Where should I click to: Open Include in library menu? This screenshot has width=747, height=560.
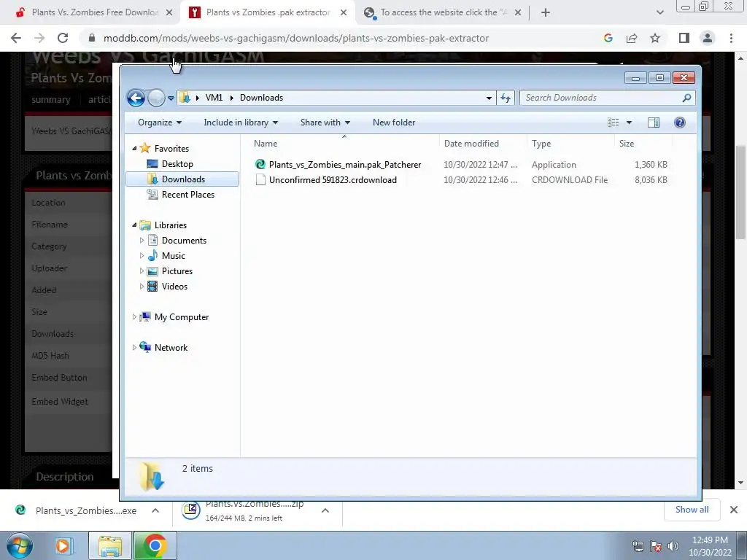click(241, 122)
